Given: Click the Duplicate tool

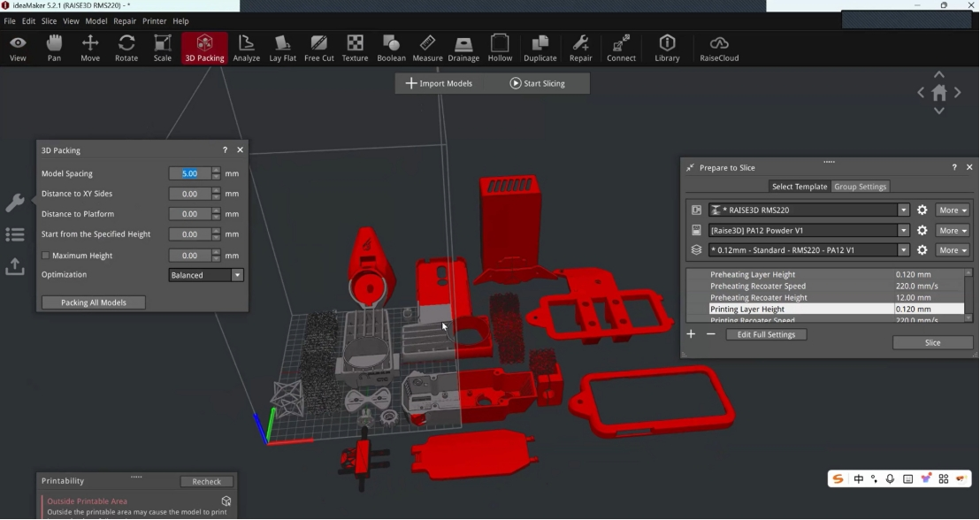Looking at the screenshot, I should coord(540,48).
